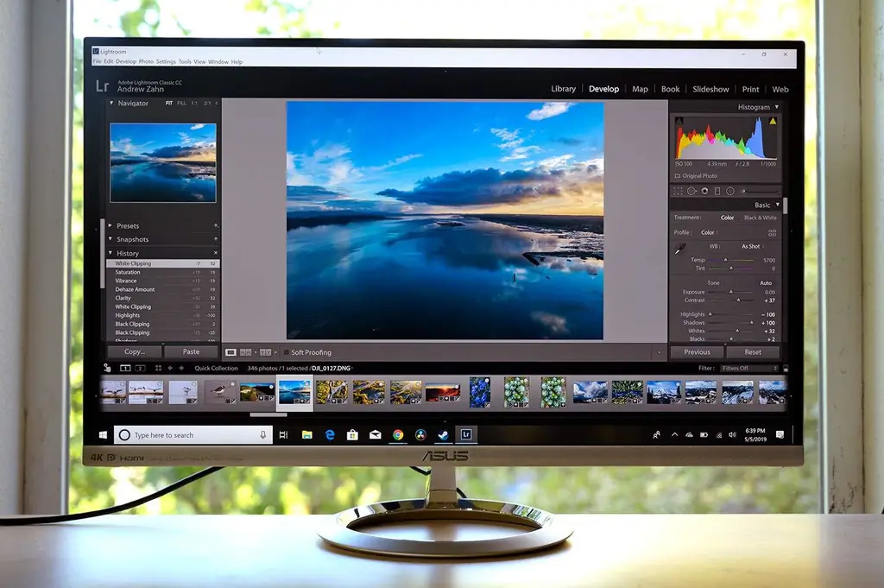Open the Profile Browser grid icon
This screenshot has height=588, width=884.
(772, 232)
